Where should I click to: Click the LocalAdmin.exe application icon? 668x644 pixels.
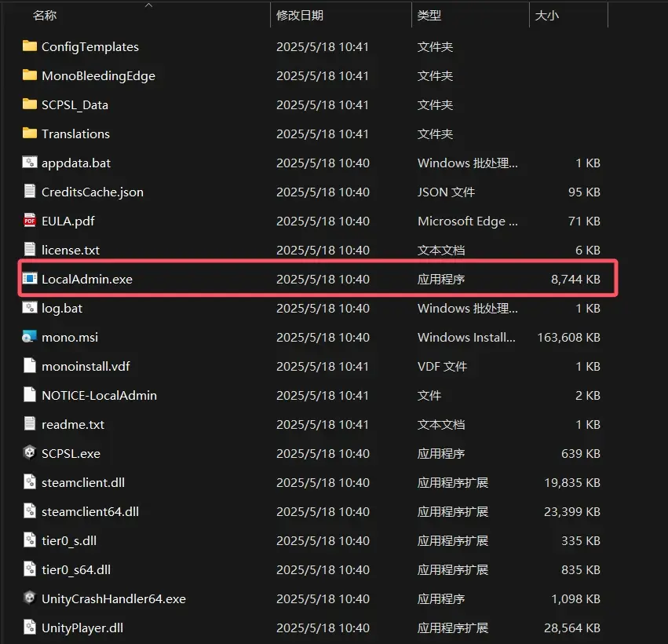(29, 278)
